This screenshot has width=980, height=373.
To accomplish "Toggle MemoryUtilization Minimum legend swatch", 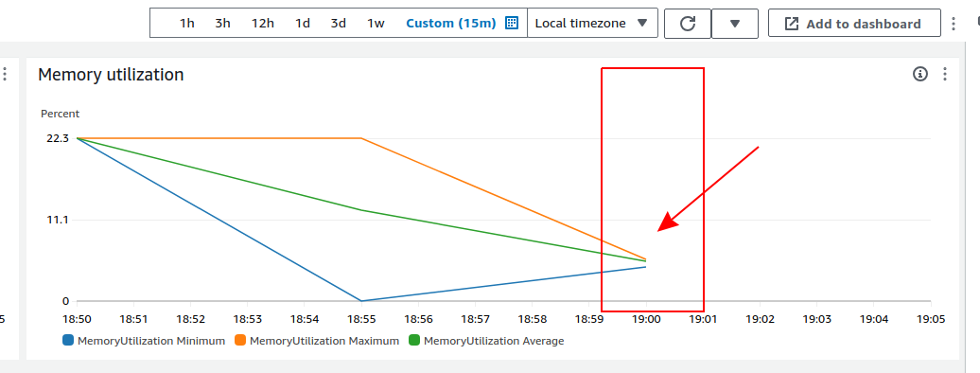I will [x=68, y=341].
